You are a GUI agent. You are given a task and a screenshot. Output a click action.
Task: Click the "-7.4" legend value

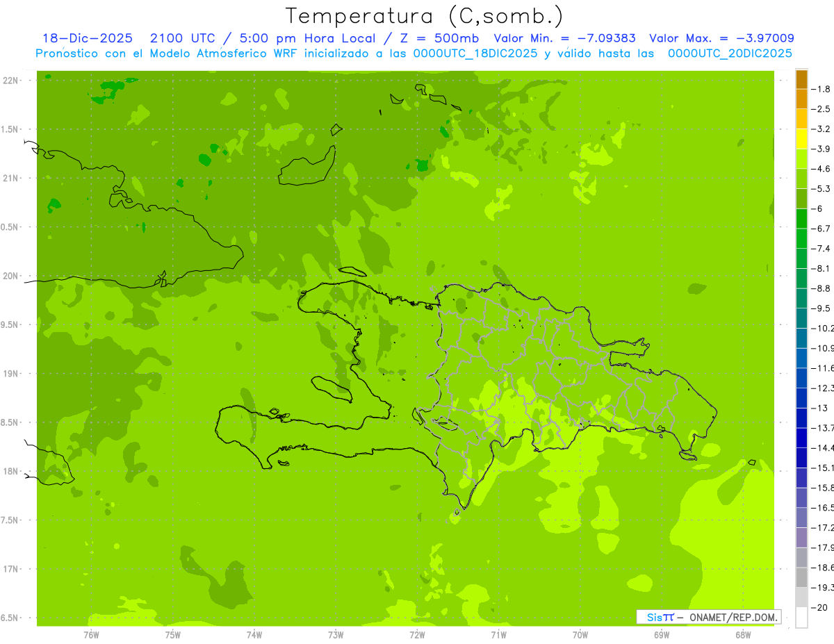820,248
